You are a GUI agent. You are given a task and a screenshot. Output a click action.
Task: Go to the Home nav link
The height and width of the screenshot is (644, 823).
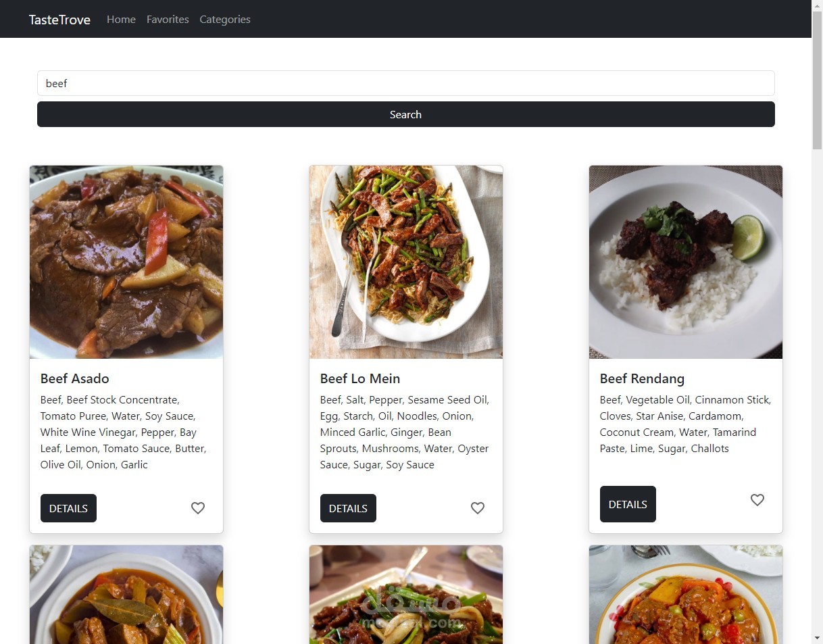(121, 20)
